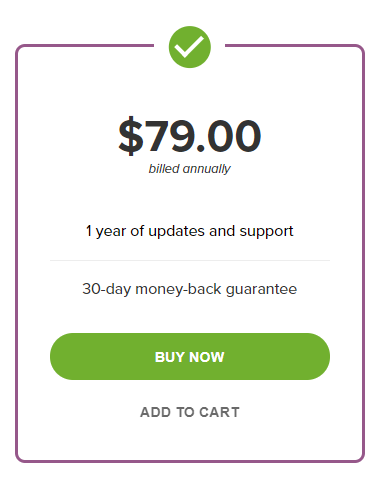Screen dimensions: 388x487
Task: Click the BUY NOW button
Action: coord(190,356)
